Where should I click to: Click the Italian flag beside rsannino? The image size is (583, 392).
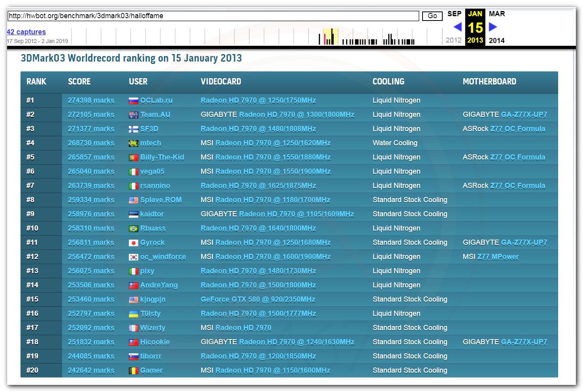(134, 186)
